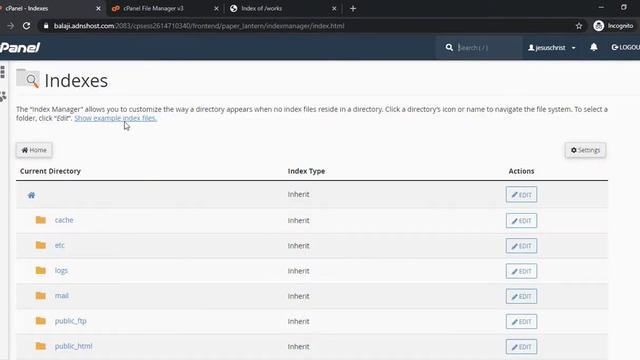
Task: Close the Index of /works tab
Action: click(334, 8)
